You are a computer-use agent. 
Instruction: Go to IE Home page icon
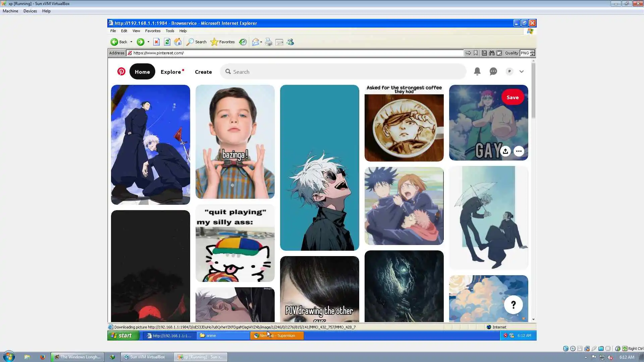tap(178, 42)
